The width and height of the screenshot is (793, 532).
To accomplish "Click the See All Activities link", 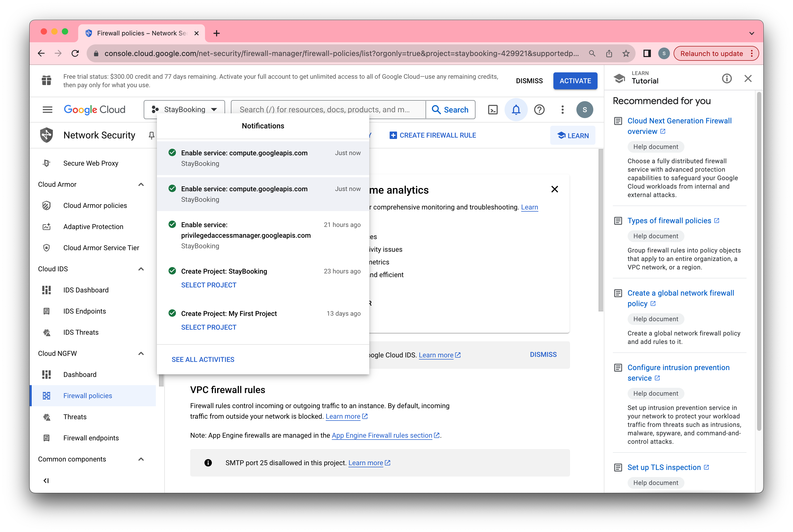I will pos(203,360).
